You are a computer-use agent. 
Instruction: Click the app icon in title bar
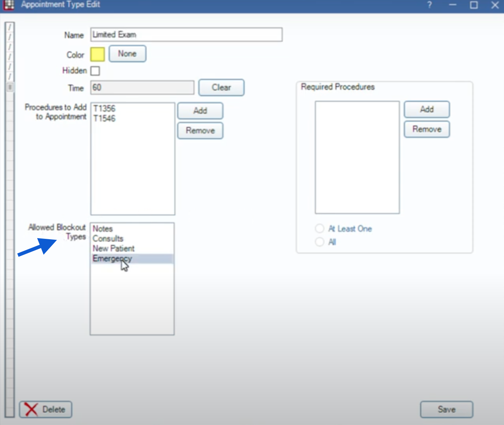coord(9,5)
